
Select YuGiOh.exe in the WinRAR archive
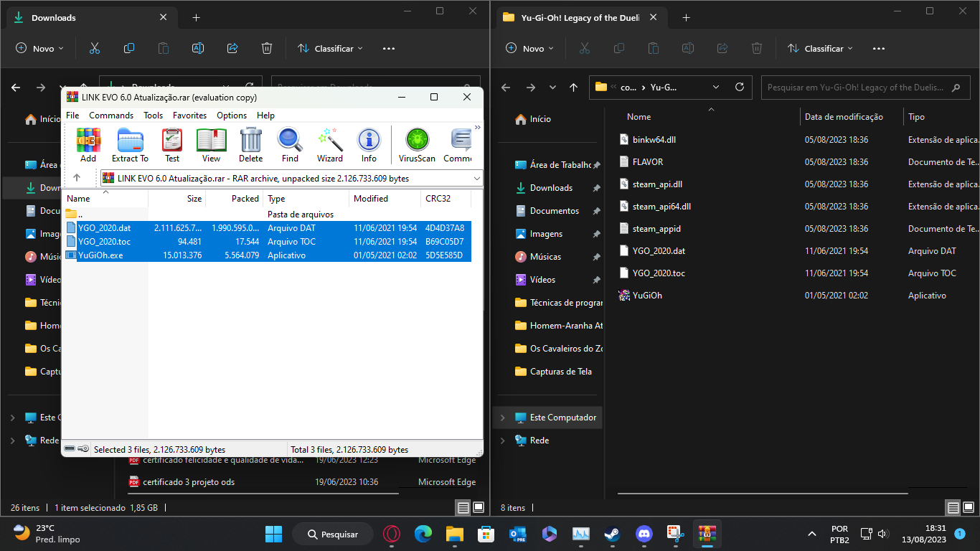268,255
